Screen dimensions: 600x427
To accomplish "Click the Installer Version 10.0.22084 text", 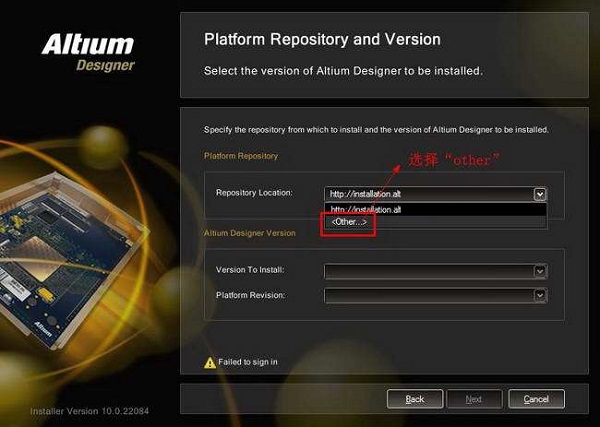I will [x=90, y=411].
